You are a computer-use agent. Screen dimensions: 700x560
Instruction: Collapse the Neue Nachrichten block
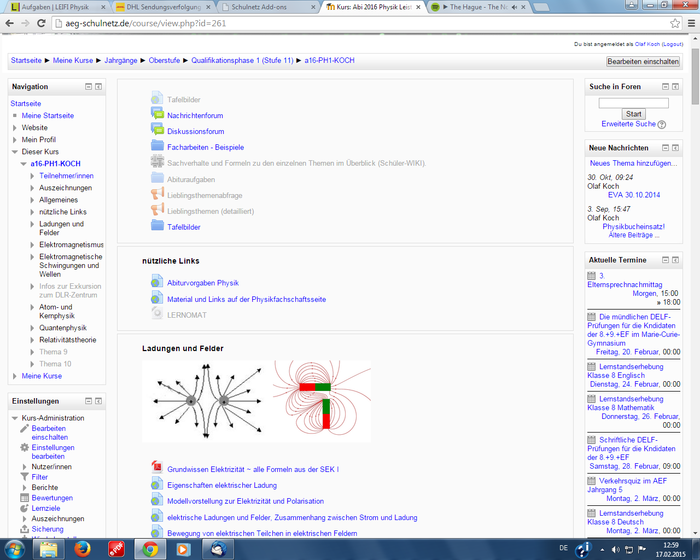click(665, 147)
